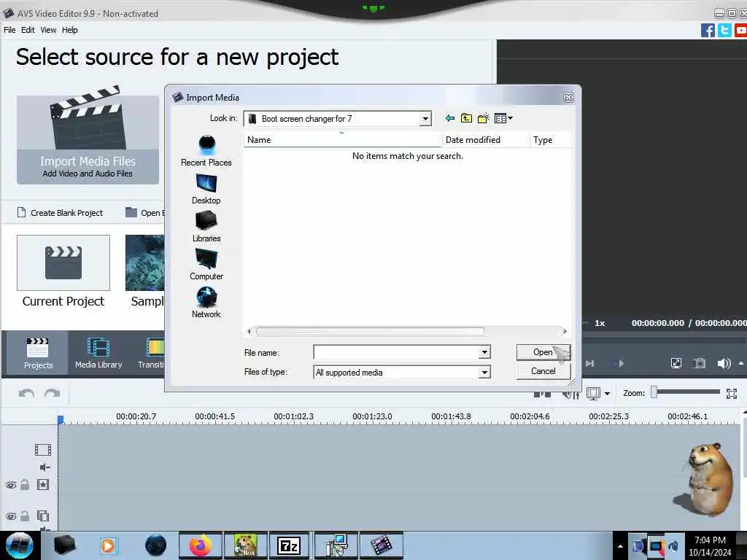This screenshot has height=560, width=747.
Task: Sort files by Type column
Action: pos(550,140)
